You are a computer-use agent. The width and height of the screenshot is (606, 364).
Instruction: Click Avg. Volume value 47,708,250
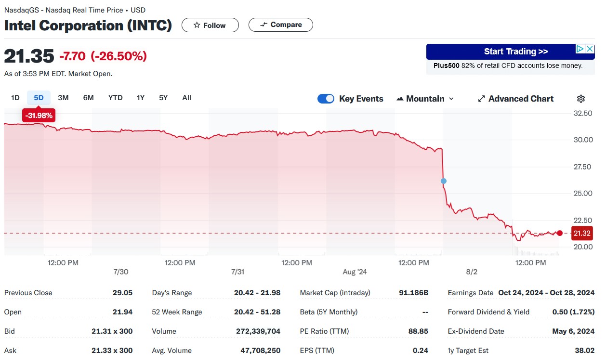260,351
